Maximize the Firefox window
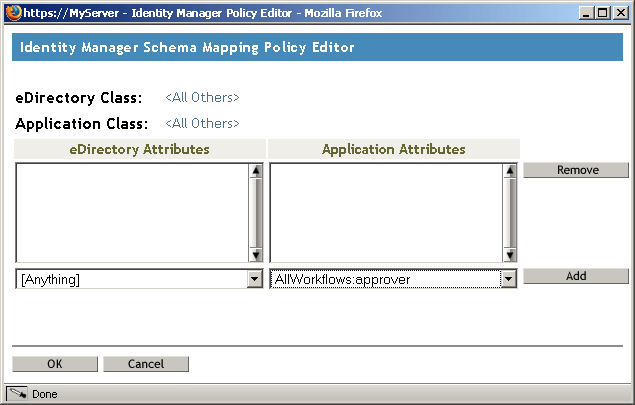The width and height of the screenshot is (635, 405). pyautogui.click(x=603, y=13)
